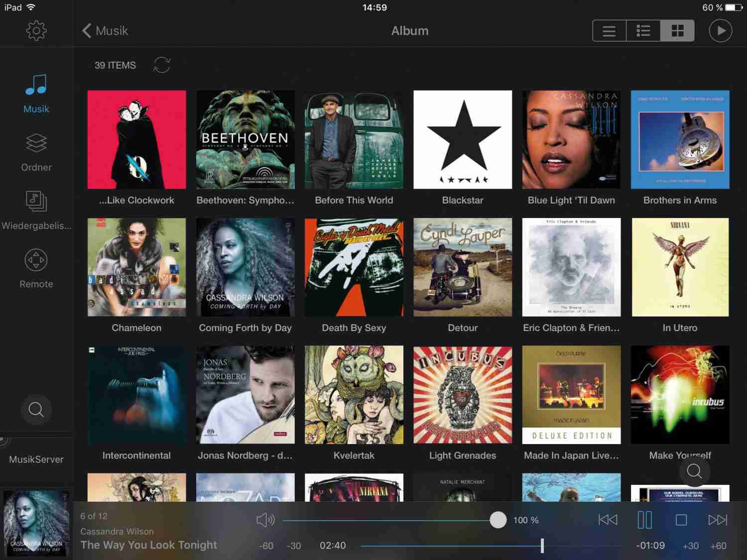Mute via the speaker volume icon

pyautogui.click(x=265, y=520)
